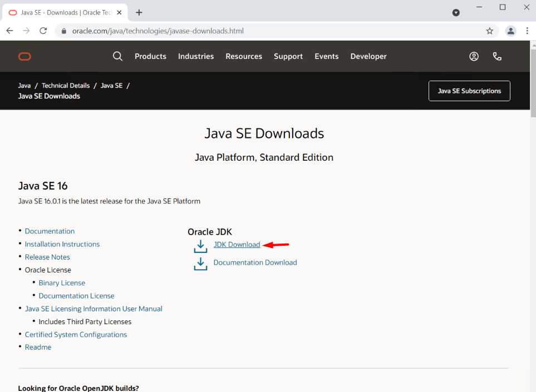This screenshot has height=392, width=536.
Task: Open Certified System Configurations link
Action: pos(76,335)
